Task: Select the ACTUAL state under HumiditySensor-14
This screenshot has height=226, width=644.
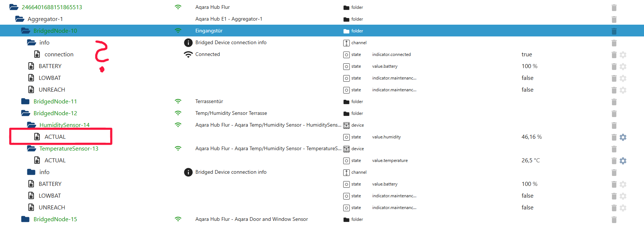Action: pyautogui.click(x=55, y=137)
